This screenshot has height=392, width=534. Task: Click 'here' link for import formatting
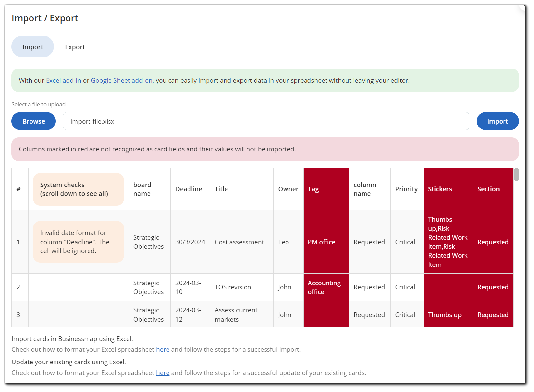[163, 349]
